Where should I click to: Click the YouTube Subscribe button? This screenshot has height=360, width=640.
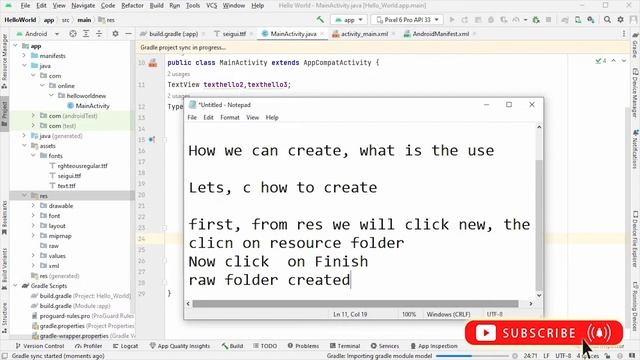544,333
